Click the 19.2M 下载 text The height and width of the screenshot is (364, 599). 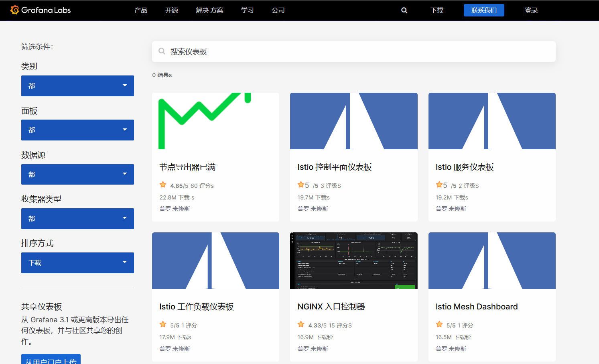[x=451, y=197]
